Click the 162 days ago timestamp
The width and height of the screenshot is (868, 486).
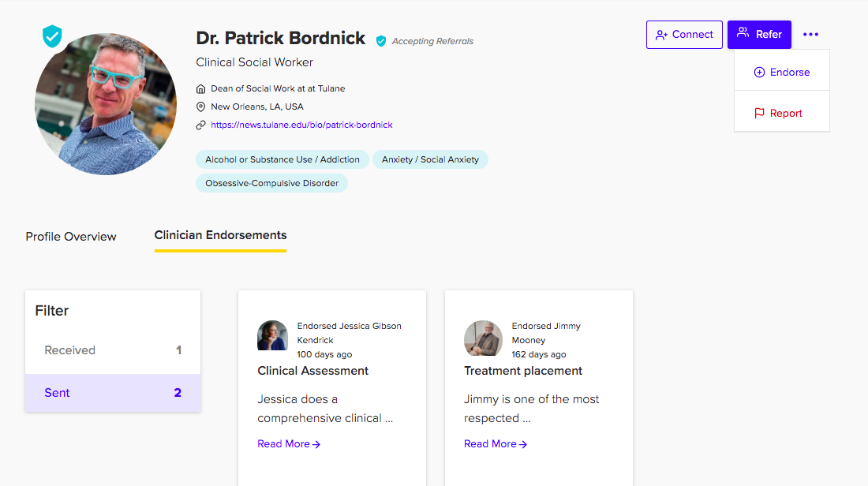click(x=539, y=355)
